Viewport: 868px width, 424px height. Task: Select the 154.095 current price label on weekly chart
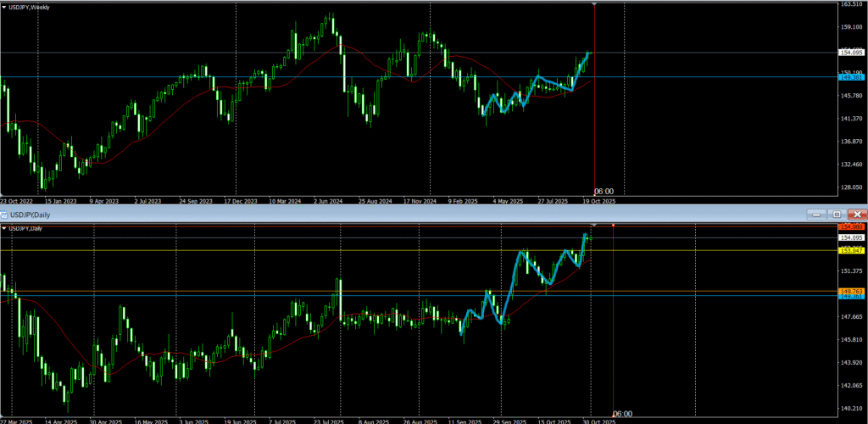tap(850, 53)
